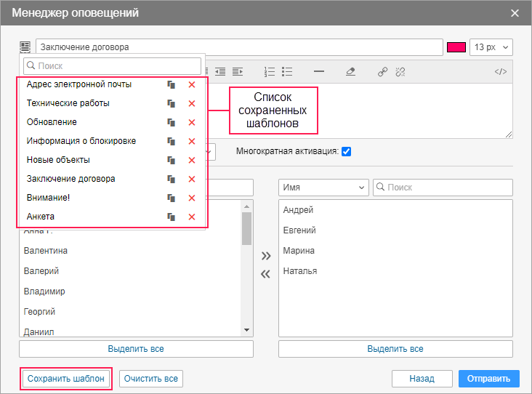Move selected users right with double arrow
The image size is (532, 394).
266,256
